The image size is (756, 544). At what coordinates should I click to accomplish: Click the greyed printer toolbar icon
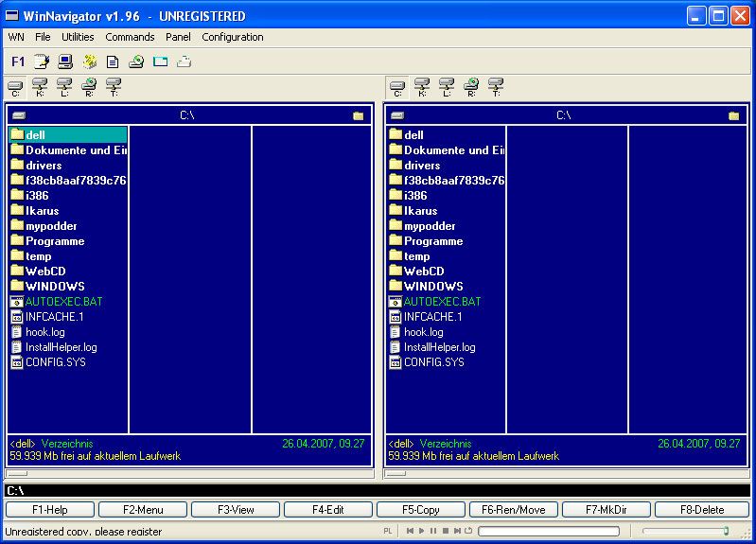[184, 61]
